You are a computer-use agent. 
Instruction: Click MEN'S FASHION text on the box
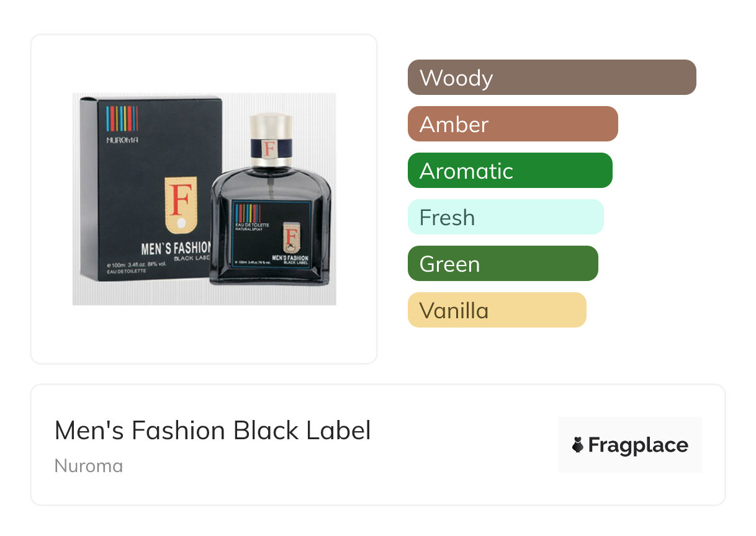176,249
